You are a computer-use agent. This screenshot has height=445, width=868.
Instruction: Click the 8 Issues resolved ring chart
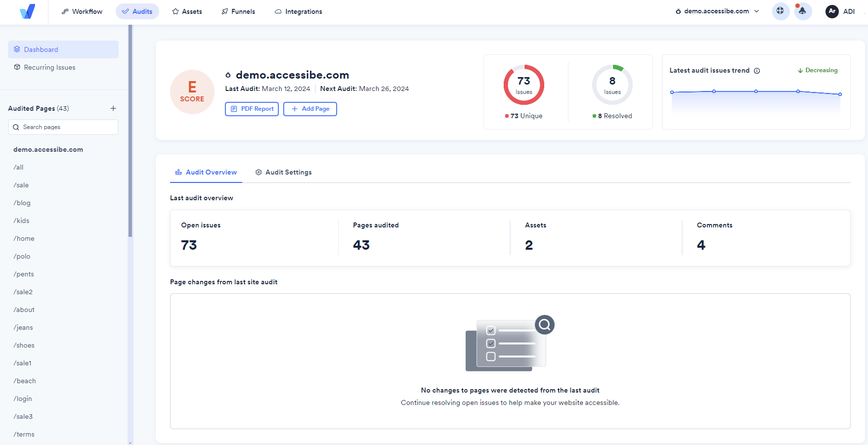[612, 85]
